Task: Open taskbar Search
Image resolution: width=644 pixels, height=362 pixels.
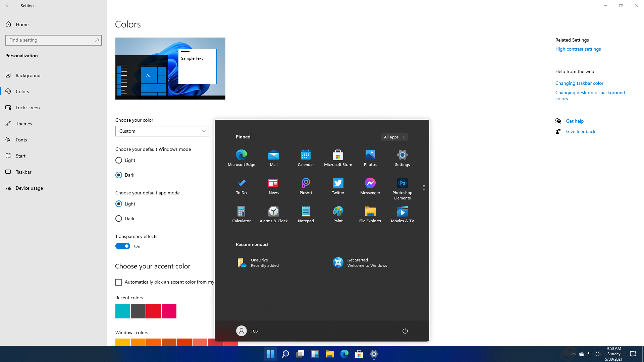Action: point(285,354)
